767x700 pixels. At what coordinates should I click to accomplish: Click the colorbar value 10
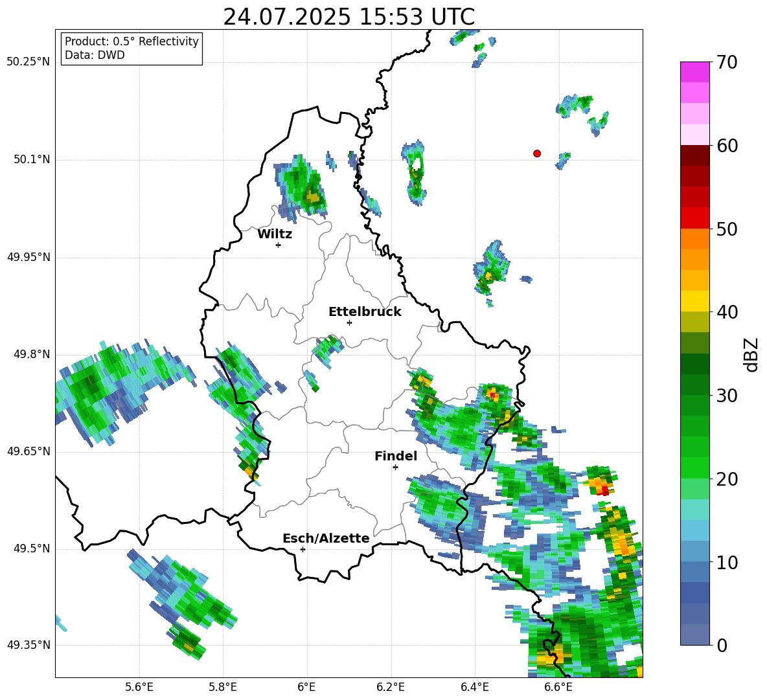pyautogui.click(x=727, y=562)
